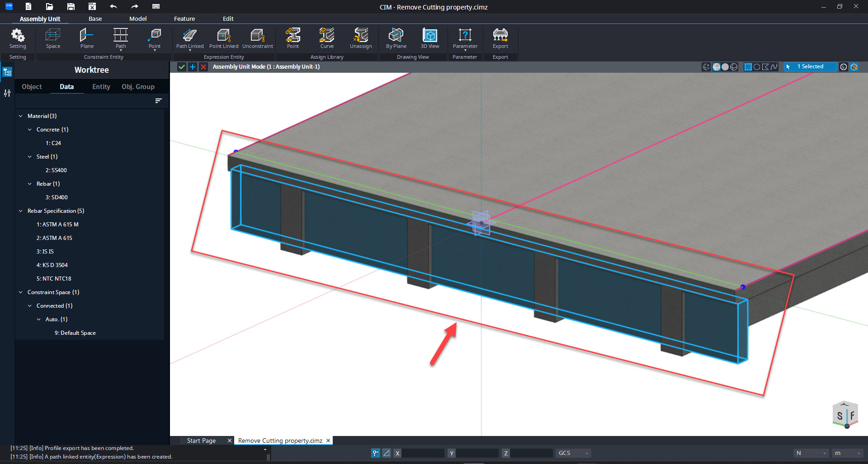Click the worktree panel sidebar icon
This screenshot has height=464, width=868.
tap(7, 72)
